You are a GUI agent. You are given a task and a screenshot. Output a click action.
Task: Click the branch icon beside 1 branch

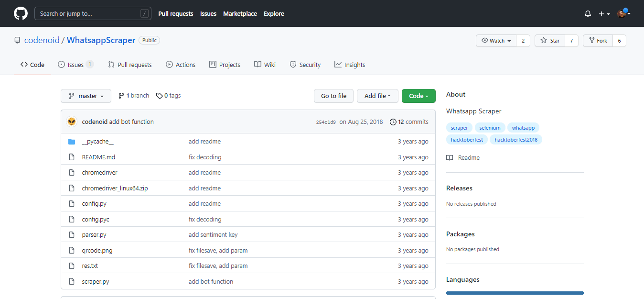(121, 96)
